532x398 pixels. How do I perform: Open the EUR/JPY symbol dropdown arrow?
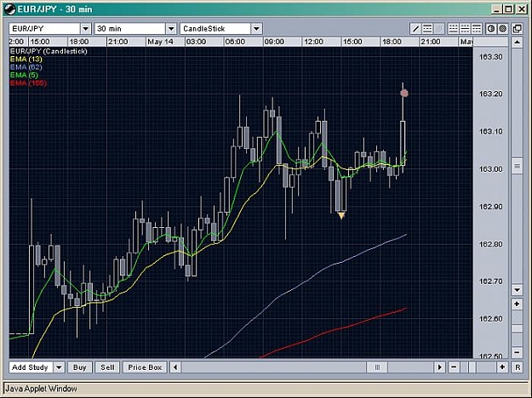point(86,29)
